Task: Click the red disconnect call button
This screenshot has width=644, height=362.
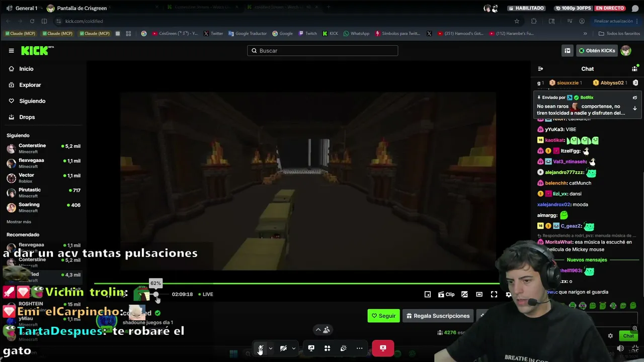Action: [x=383, y=348]
